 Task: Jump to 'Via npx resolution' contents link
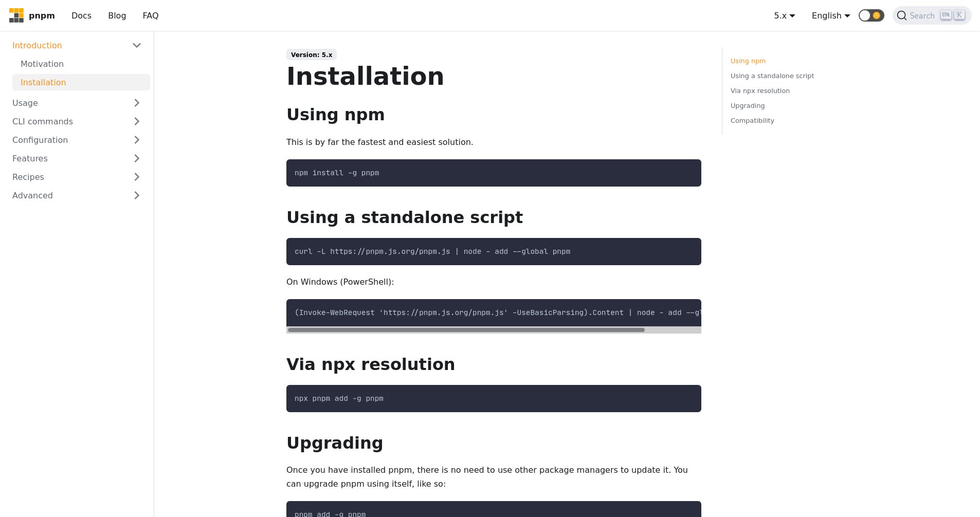pos(760,90)
